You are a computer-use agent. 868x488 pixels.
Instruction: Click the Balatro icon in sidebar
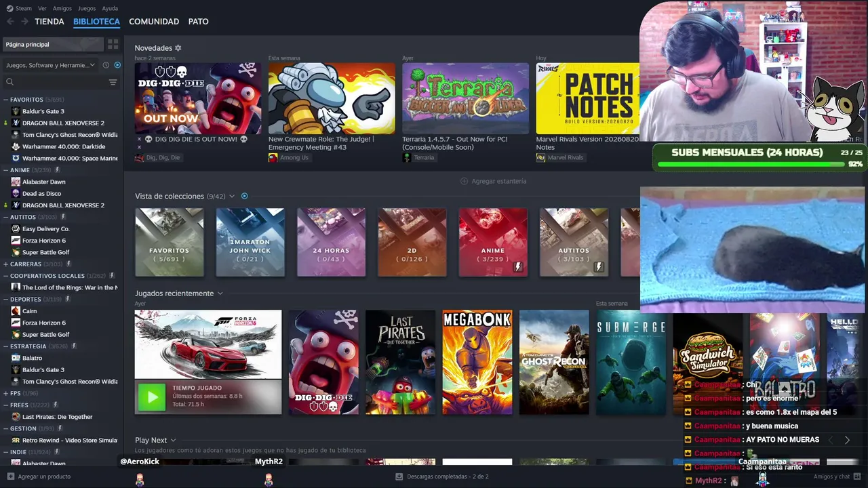point(16,358)
